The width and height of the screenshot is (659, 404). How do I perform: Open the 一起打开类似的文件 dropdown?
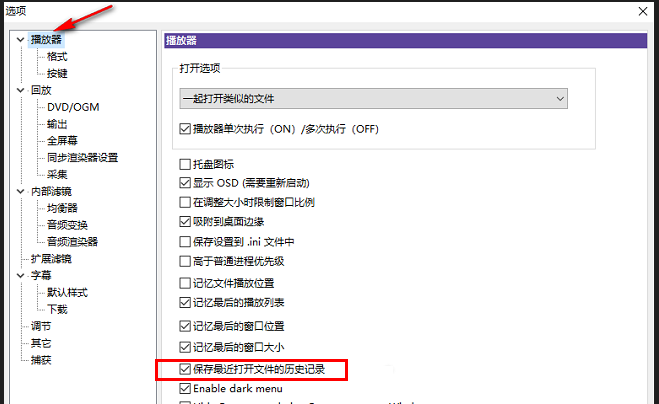pos(373,98)
